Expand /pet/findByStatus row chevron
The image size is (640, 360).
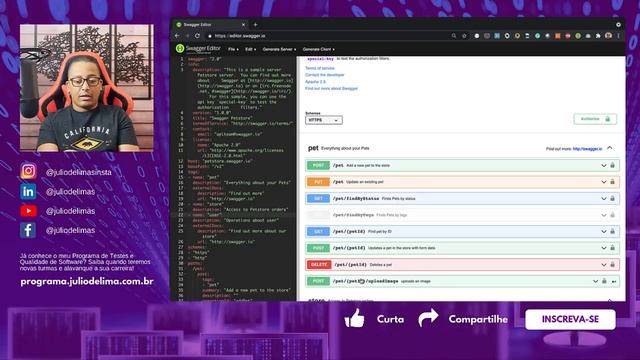[x=604, y=198]
